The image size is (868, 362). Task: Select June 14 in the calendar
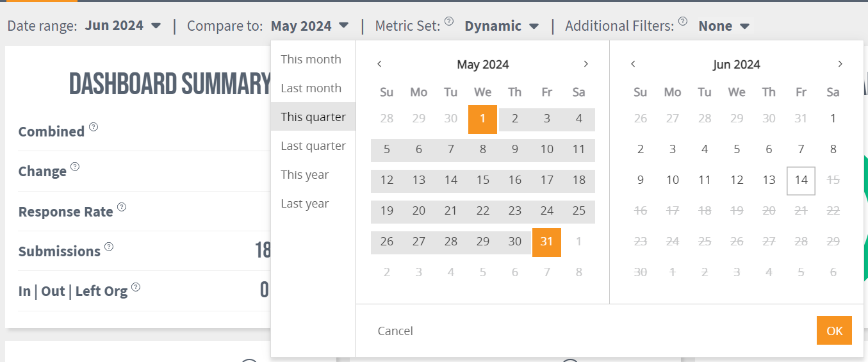pyautogui.click(x=801, y=180)
